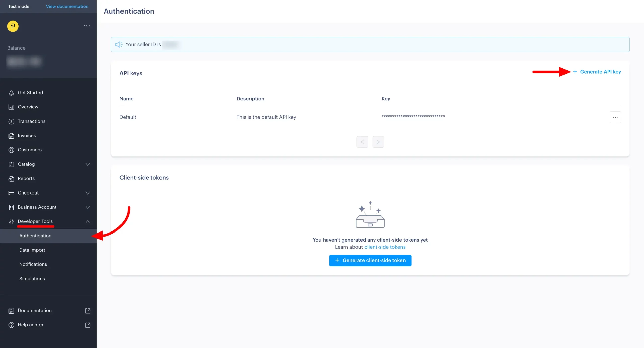Open the three-dot account menu in sidebar

[87, 26]
